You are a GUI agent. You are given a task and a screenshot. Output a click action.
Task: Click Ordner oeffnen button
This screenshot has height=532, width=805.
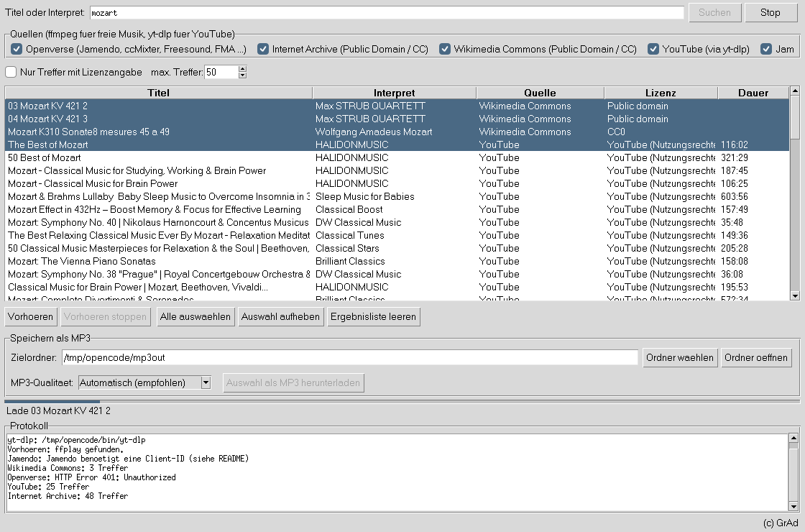[x=755, y=357]
